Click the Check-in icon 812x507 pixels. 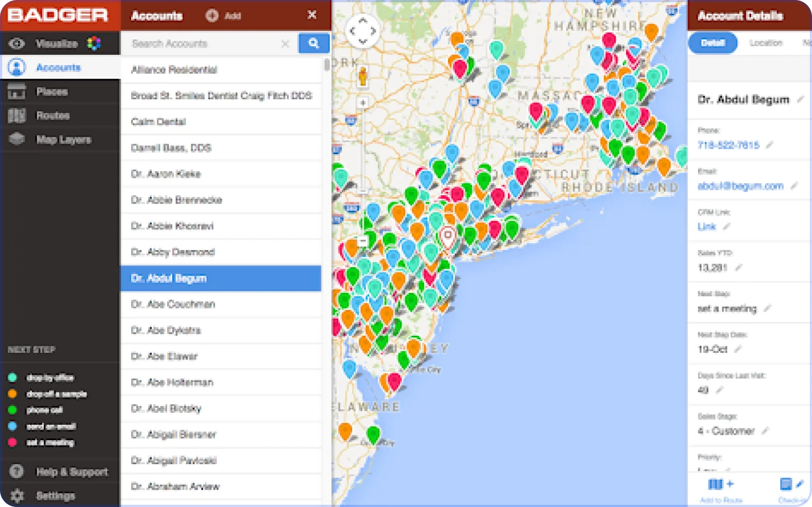coord(791,484)
